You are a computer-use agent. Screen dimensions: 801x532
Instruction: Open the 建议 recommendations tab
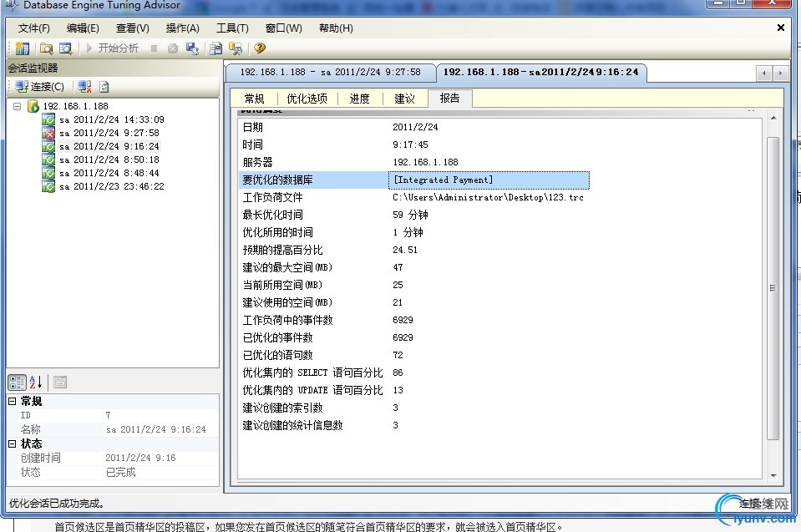pos(404,99)
